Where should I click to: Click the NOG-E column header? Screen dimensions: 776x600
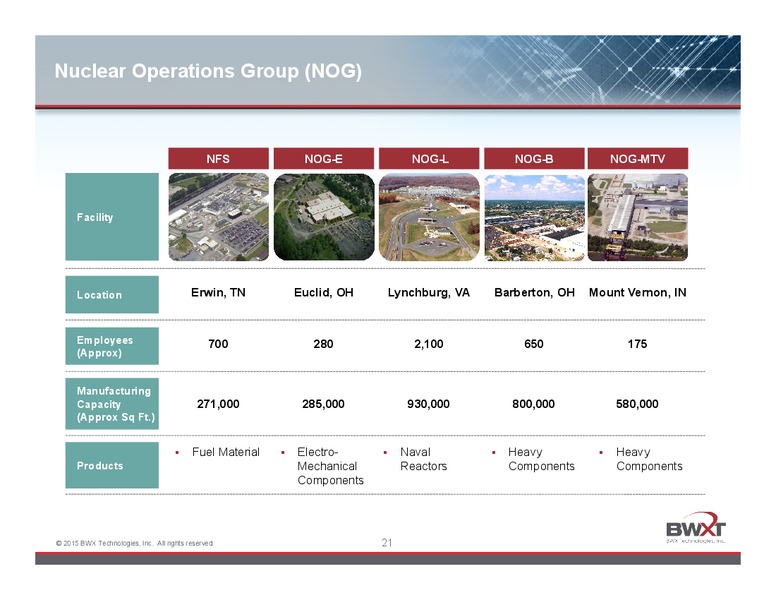324,158
